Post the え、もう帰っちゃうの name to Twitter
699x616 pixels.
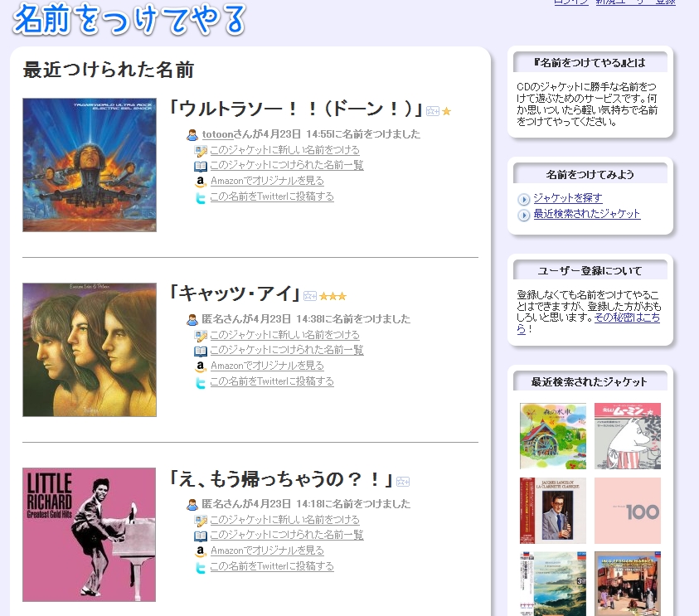[272, 566]
